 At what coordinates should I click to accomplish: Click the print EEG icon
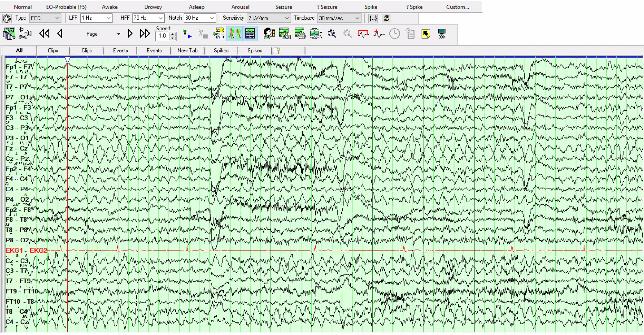point(300,34)
